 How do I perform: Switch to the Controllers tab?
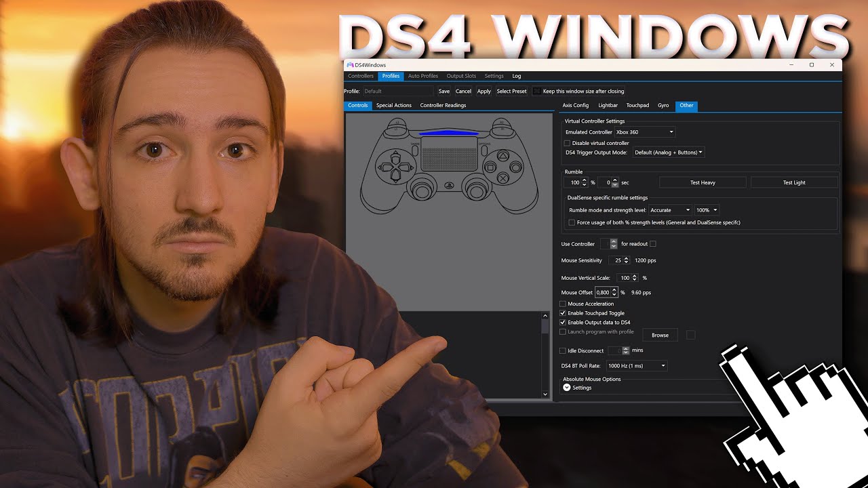click(361, 76)
